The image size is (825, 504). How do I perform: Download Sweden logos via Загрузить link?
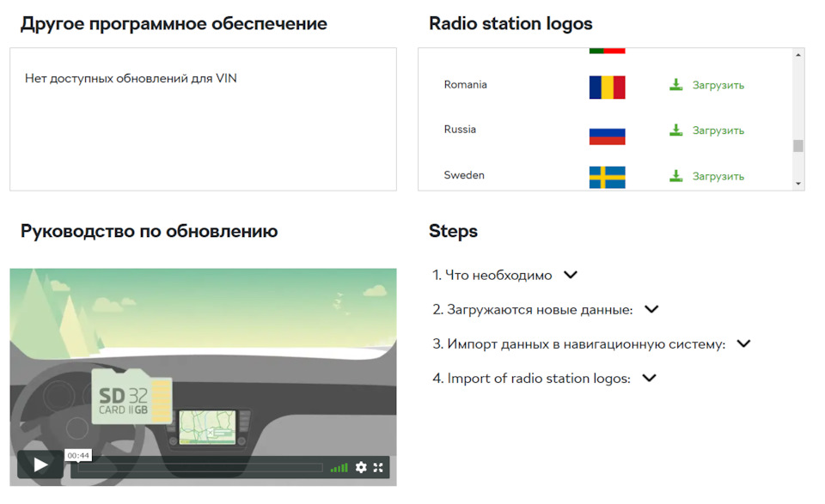(x=718, y=176)
